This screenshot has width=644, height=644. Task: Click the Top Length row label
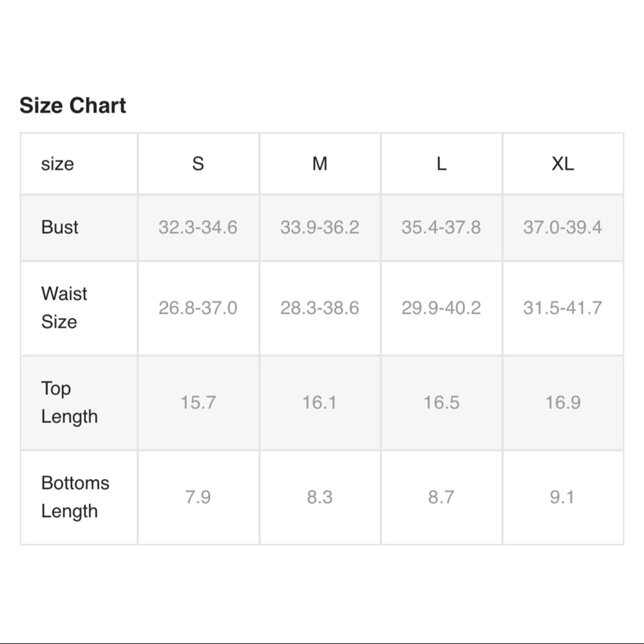pyautogui.click(x=69, y=402)
